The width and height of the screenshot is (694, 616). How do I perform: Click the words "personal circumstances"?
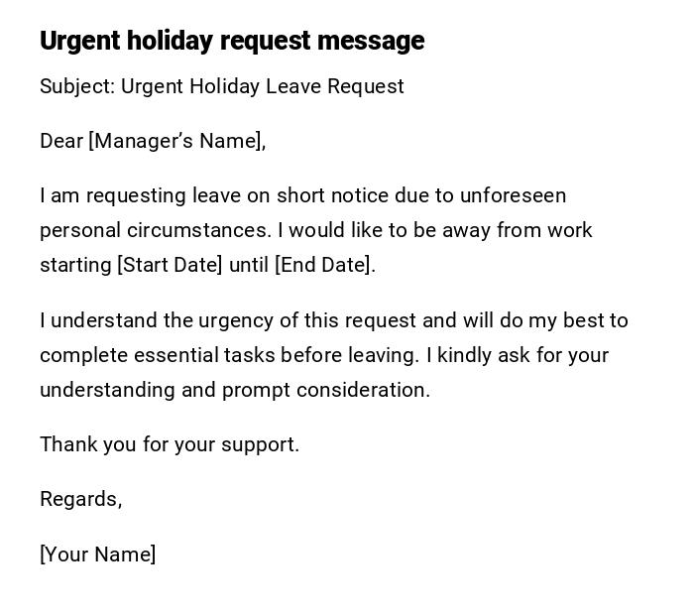pyautogui.click(x=155, y=230)
